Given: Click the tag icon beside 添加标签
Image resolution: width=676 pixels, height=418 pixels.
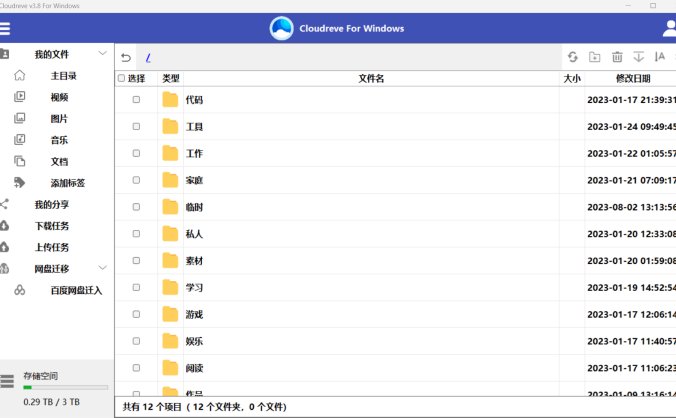Looking at the screenshot, I should pos(19,183).
